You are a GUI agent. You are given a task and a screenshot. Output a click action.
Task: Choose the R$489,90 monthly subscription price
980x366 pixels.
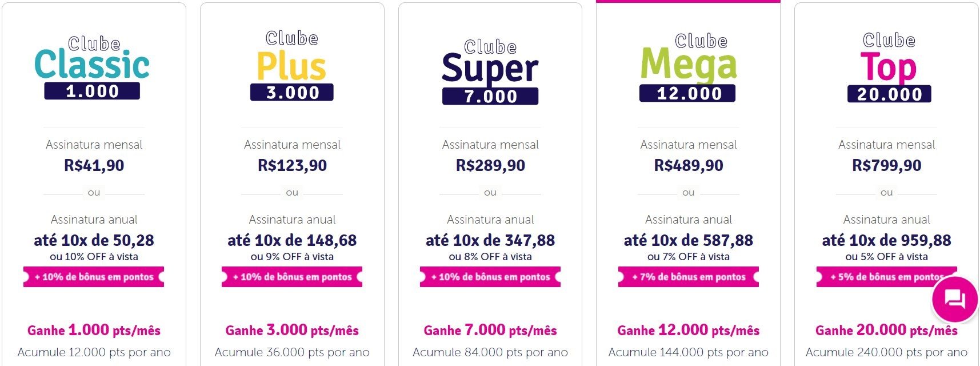coord(689,166)
